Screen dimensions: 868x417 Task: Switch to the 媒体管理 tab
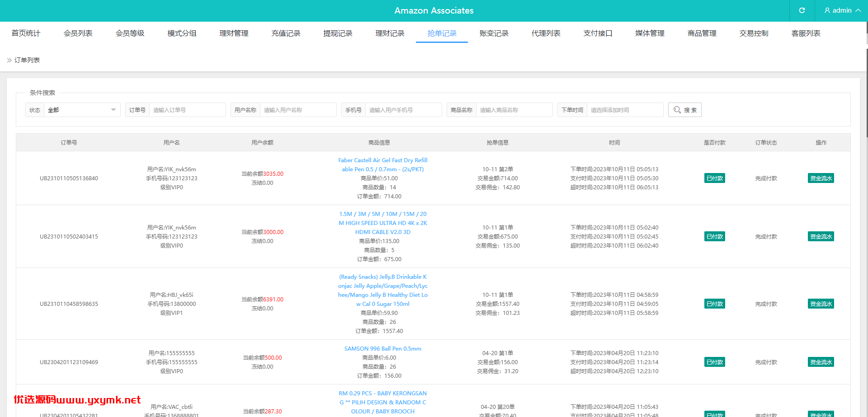pyautogui.click(x=650, y=33)
